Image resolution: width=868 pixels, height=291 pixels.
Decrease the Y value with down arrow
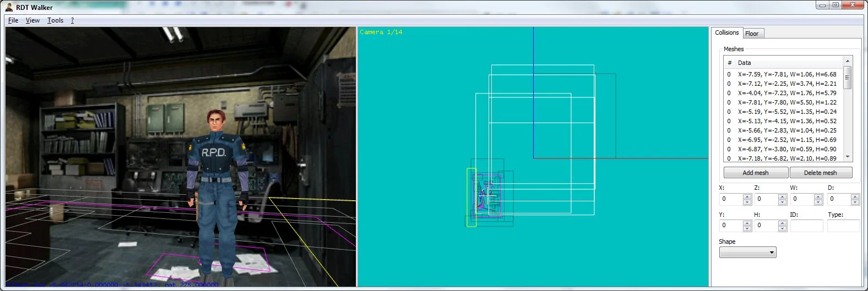pyautogui.click(x=747, y=228)
